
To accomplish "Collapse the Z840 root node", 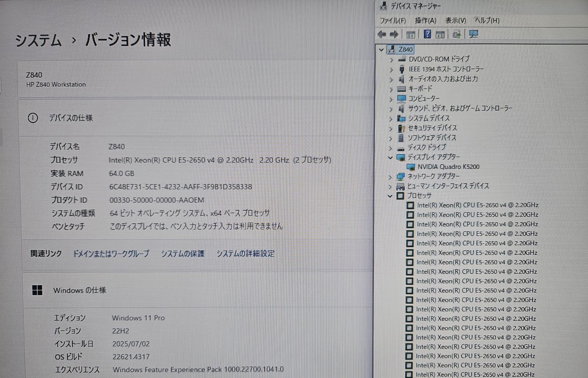I will pyautogui.click(x=381, y=50).
